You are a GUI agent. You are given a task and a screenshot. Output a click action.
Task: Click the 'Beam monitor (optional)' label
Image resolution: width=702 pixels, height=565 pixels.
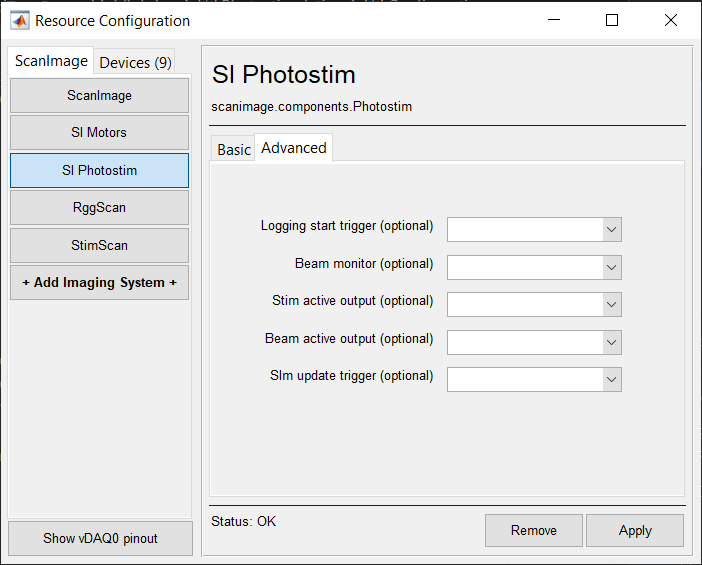pyautogui.click(x=364, y=264)
